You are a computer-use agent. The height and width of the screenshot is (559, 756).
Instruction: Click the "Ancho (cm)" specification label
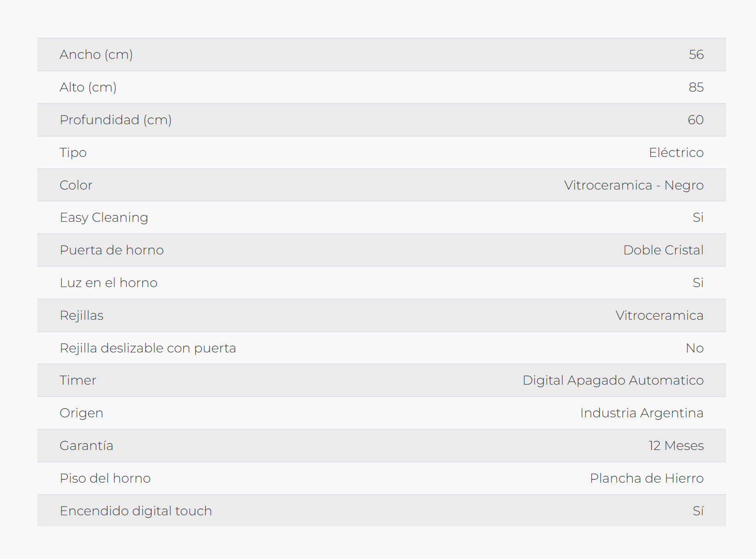96,54
